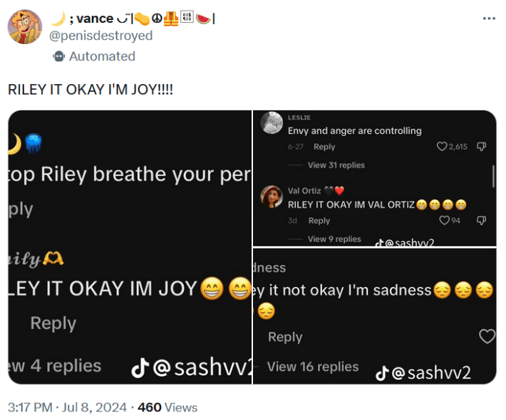Screen dimensions: 506x420
Task: Dislike Leslie's comment with thumbs-down icon
Action: point(481,147)
